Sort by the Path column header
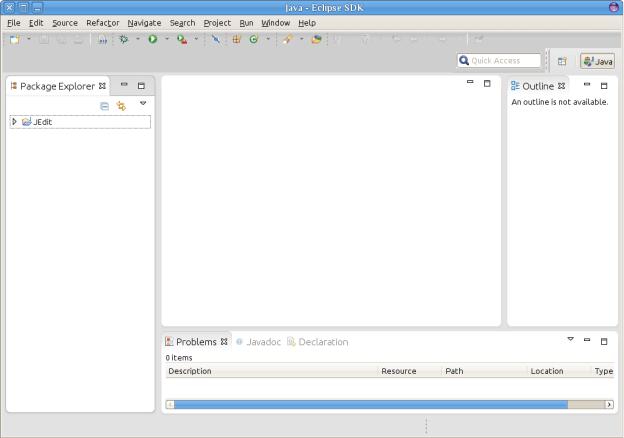Image resolution: width=624 pixels, height=438 pixels. (x=485, y=371)
